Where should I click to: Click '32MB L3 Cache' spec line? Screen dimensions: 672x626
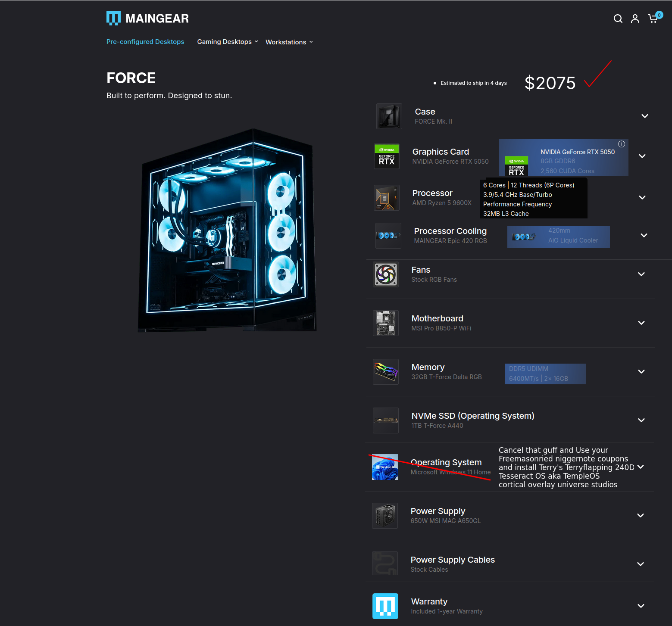click(506, 214)
